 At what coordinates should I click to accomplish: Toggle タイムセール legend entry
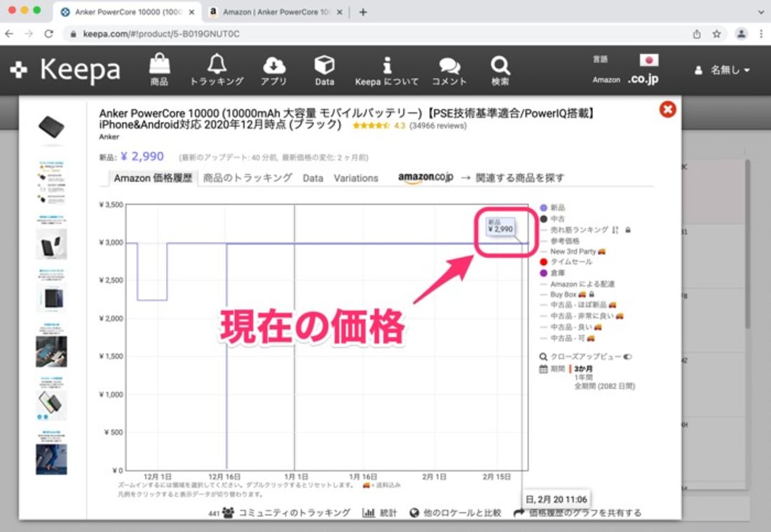pos(566,261)
